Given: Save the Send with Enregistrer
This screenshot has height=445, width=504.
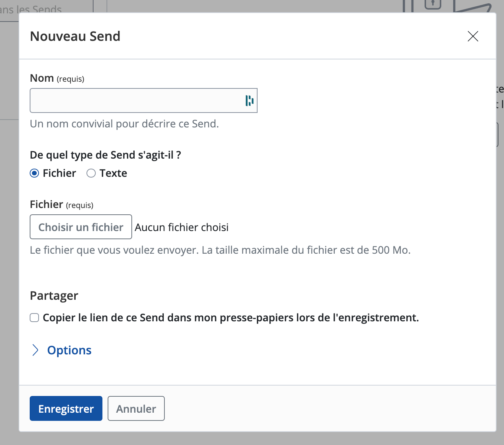Looking at the screenshot, I should (66, 409).
